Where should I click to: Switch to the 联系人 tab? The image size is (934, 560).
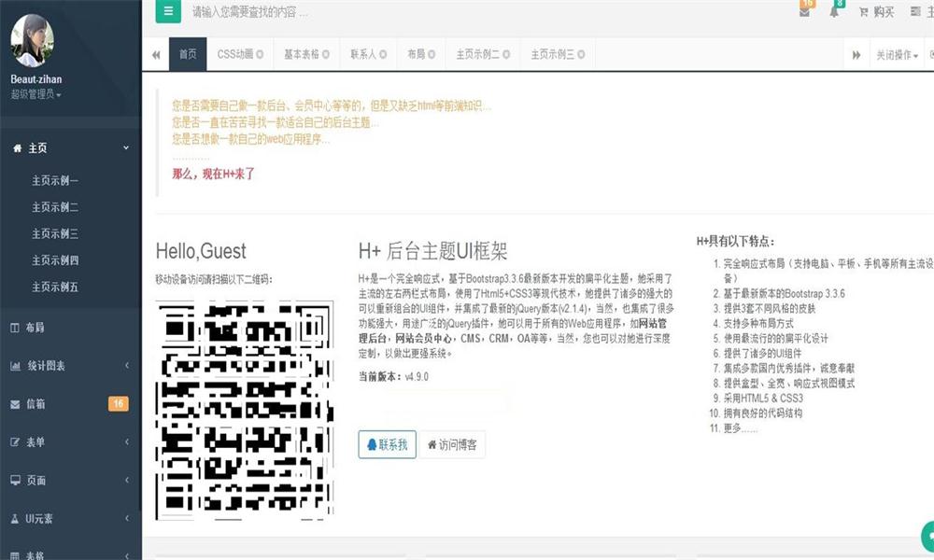click(368, 54)
